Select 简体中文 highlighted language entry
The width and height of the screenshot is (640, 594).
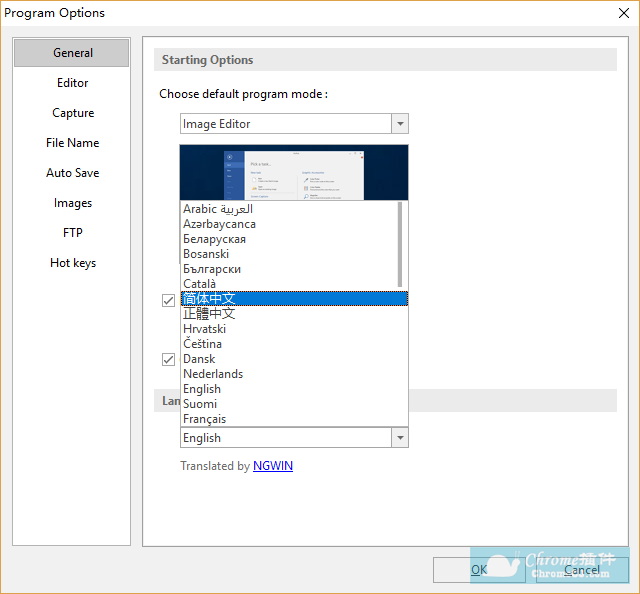click(x=294, y=299)
